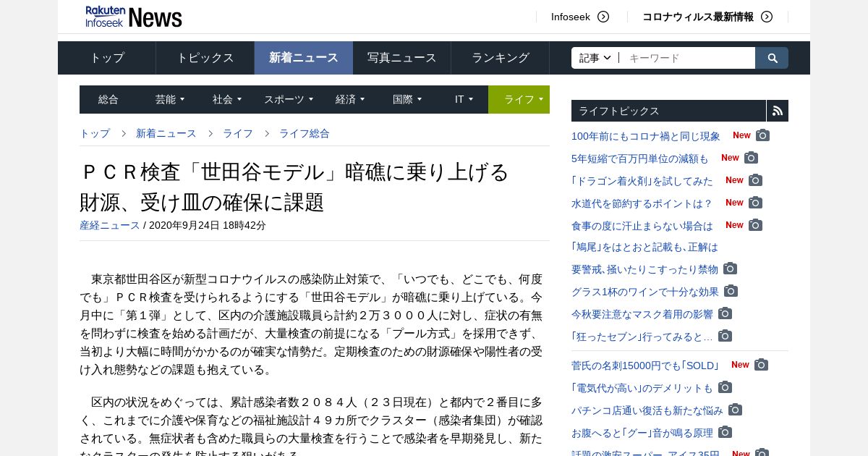Open 5年短縮で百万円単位の減額も article
868x456 pixels.
(640, 159)
